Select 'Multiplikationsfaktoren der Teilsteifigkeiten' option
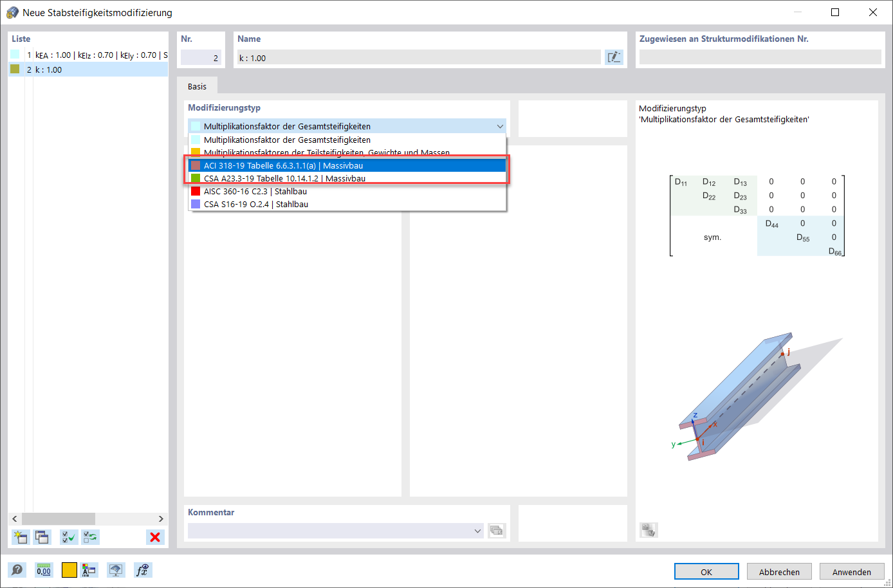 347,152
